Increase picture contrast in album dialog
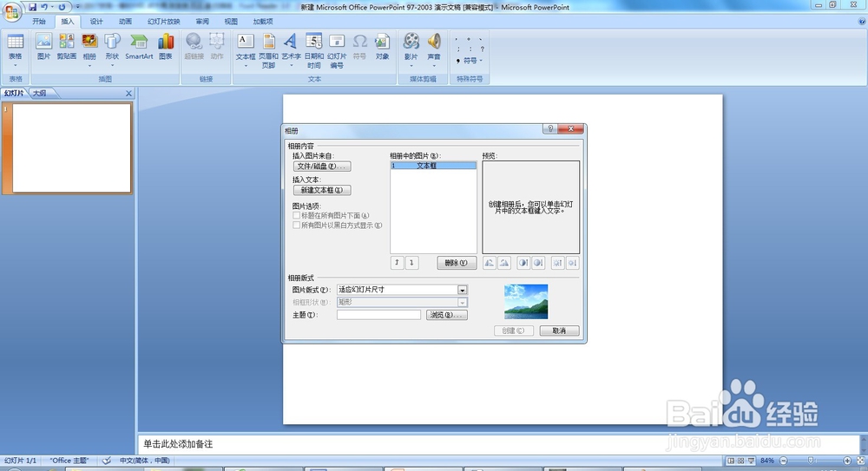Viewport: 868px width, 471px height. 523,263
